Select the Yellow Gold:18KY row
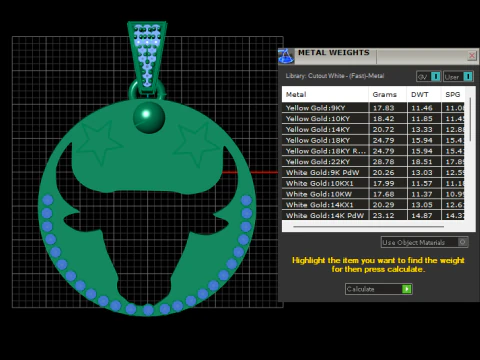This screenshot has width=480, height=360. (x=373, y=140)
